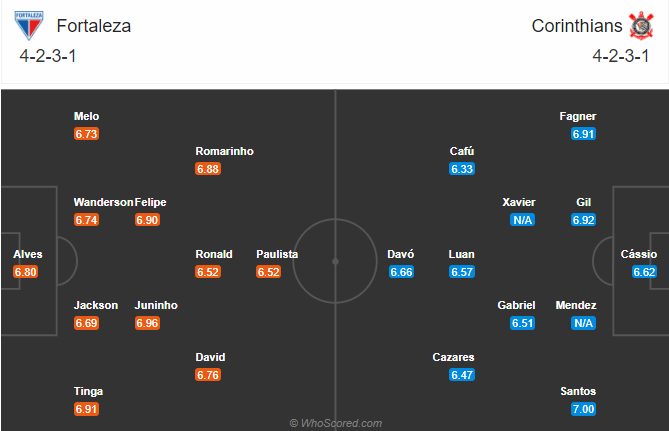Open player Gil's profile
669x431 pixels.
click(584, 202)
